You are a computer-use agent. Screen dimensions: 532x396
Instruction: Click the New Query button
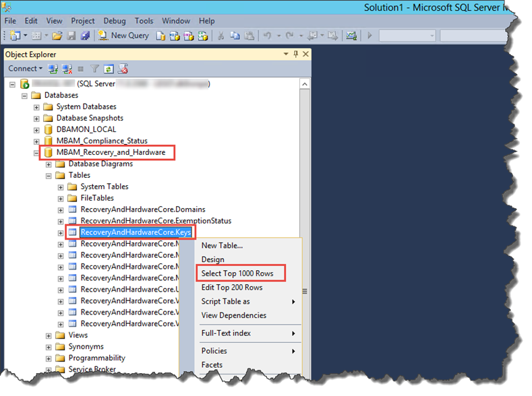pos(123,35)
